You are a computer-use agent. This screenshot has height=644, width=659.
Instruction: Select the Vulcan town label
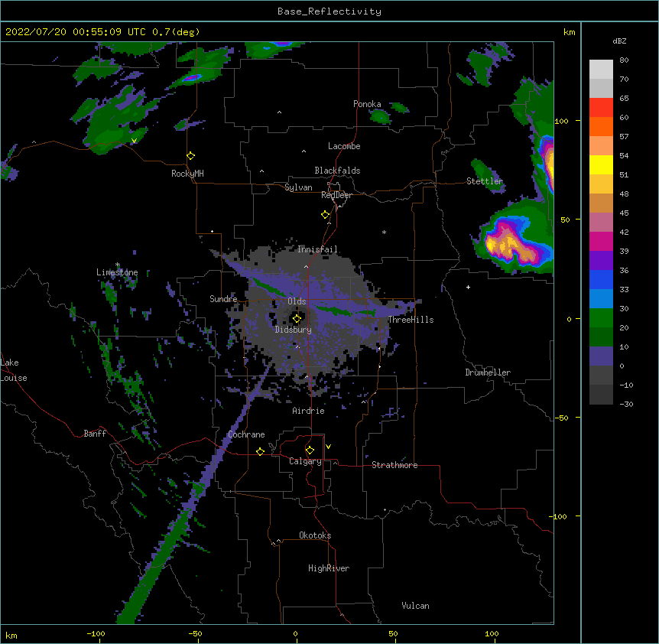tap(415, 606)
